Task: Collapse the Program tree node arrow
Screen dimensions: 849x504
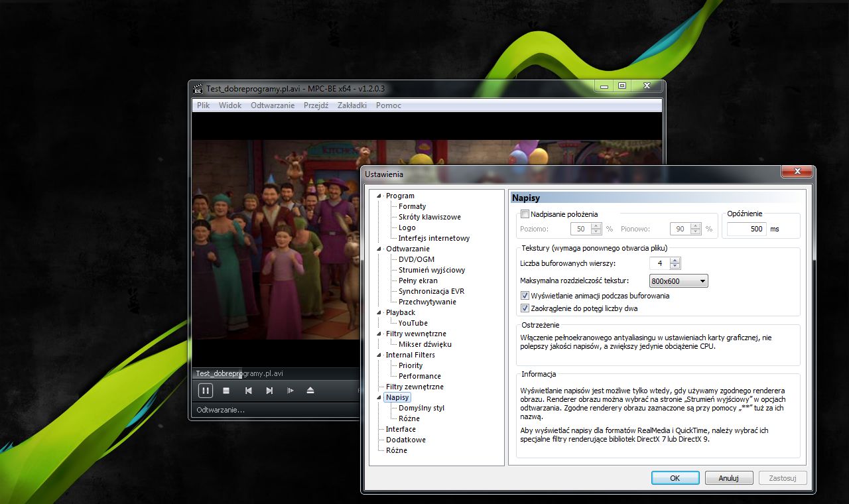Action: [x=379, y=196]
